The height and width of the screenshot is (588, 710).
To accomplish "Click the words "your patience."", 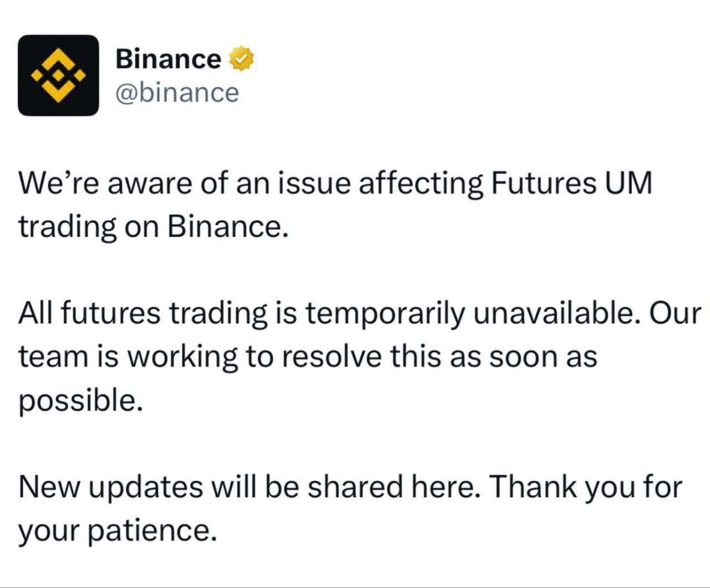I will (116, 531).
